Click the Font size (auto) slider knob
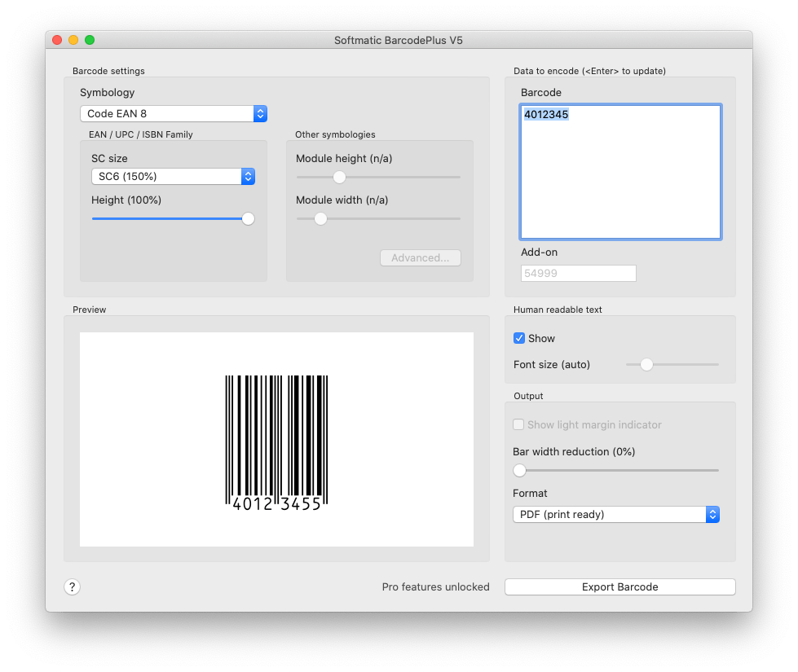The width and height of the screenshot is (798, 672). [x=647, y=365]
